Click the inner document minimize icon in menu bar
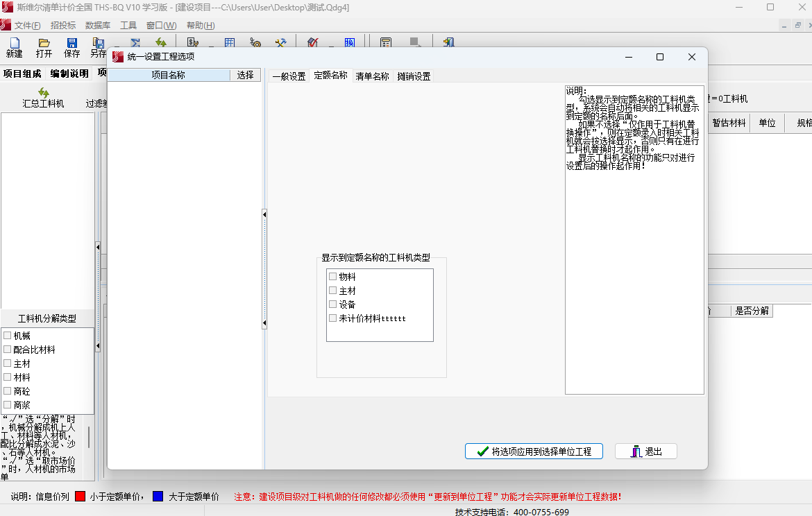Screen dimensions: 812x516 coord(784,26)
